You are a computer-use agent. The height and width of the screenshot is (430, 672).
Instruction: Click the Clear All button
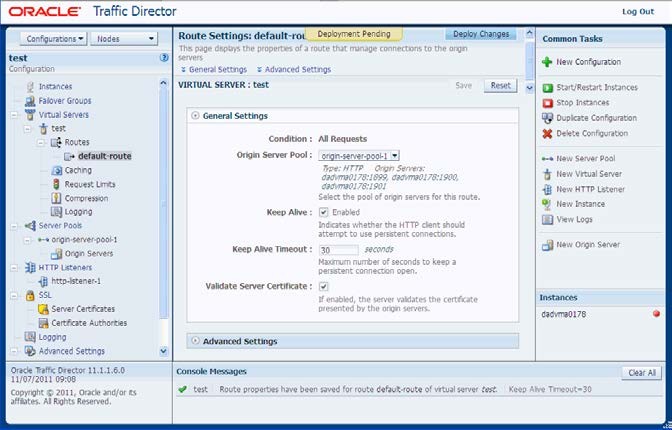[x=642, y=373]
